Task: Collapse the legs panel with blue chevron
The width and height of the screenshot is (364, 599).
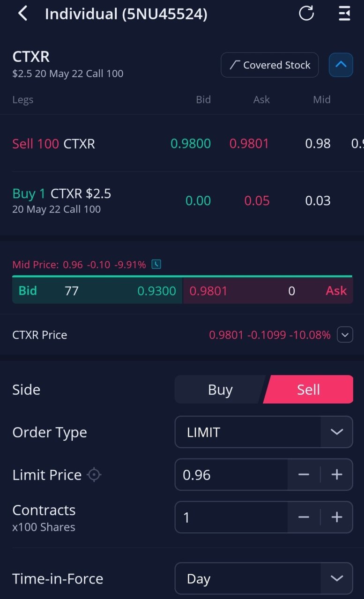Action: coord(341,65)
